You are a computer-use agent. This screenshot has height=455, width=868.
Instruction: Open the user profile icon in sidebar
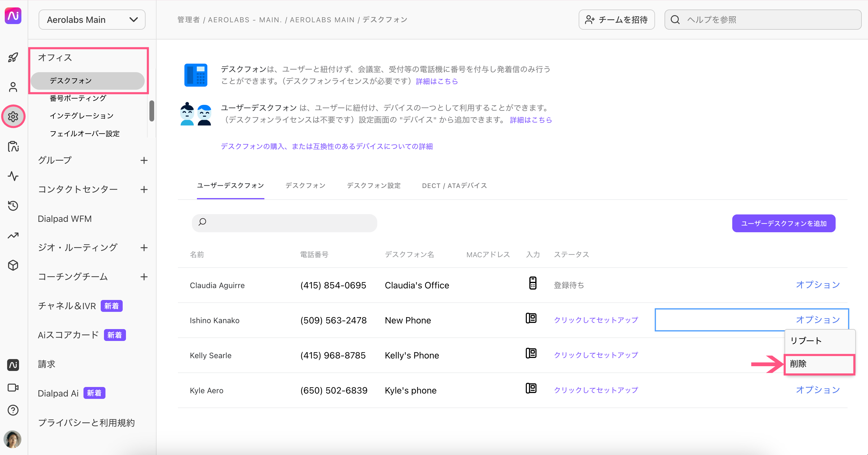pyautogui.click(x=13, y=87)
